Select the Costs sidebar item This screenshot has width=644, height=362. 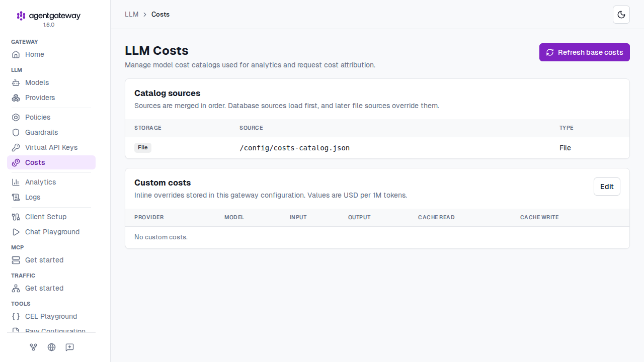[51, 162]
